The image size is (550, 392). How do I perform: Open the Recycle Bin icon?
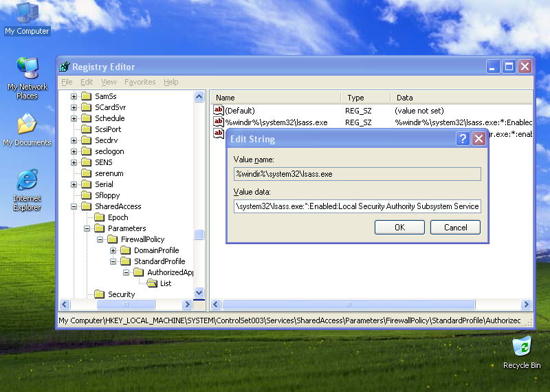point(522,352)
